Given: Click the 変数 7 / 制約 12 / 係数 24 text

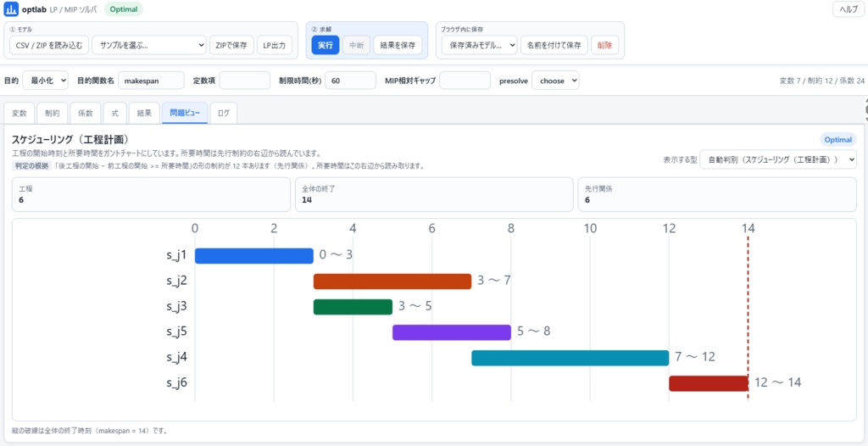Looking at the screenshot, I should tap(821, 81).
